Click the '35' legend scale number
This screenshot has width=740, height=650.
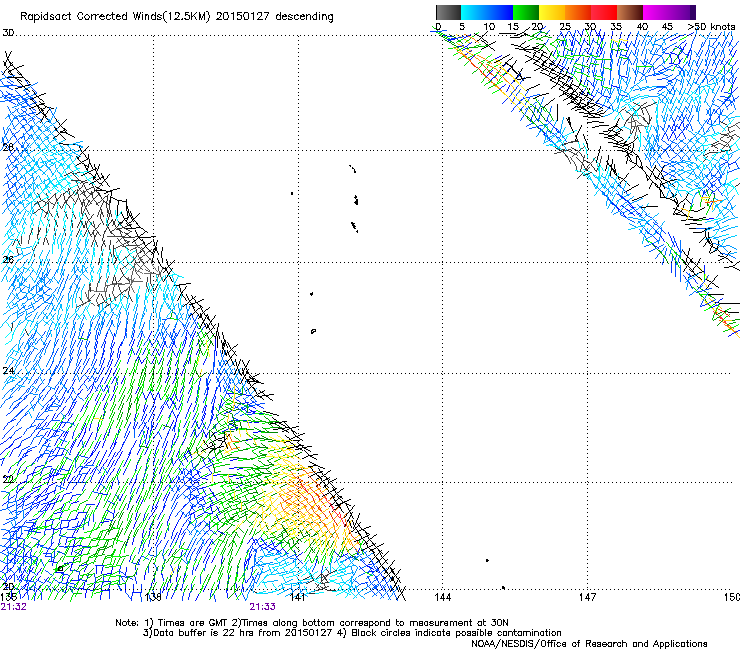click(616, 26)
